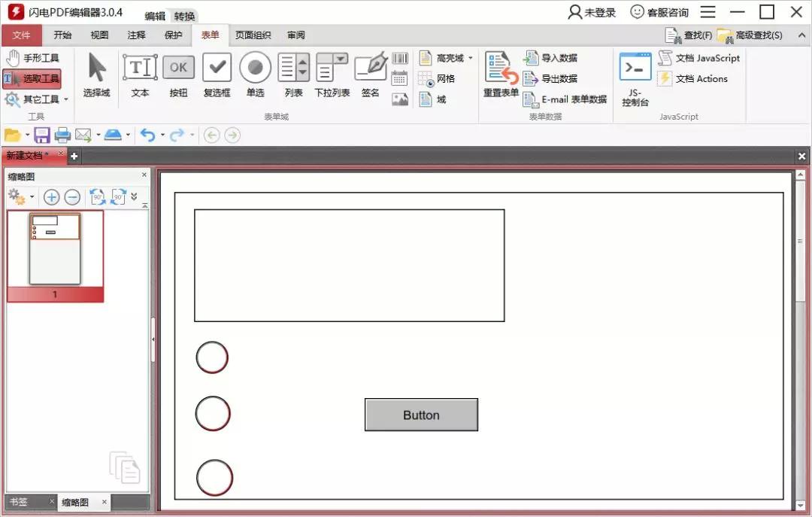Select the Checkbox form field tool
This screenshot has width=812, height=517.
217,75
